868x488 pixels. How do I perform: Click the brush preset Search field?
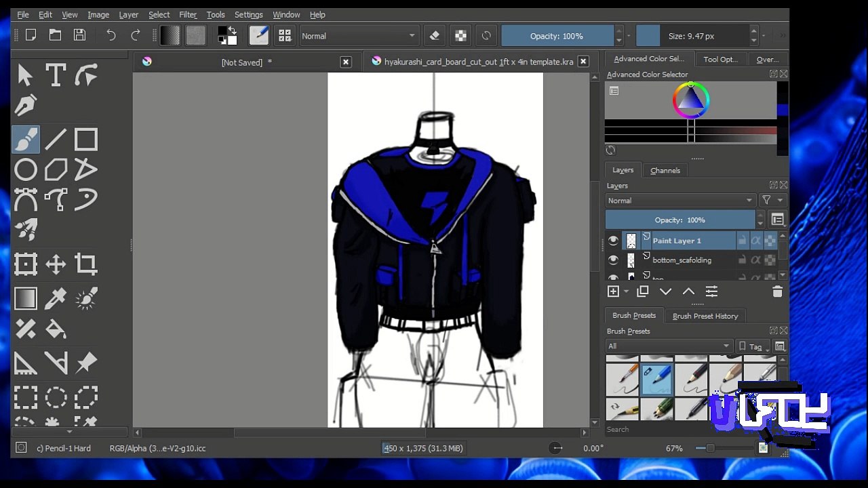click(x=656, y=429)
